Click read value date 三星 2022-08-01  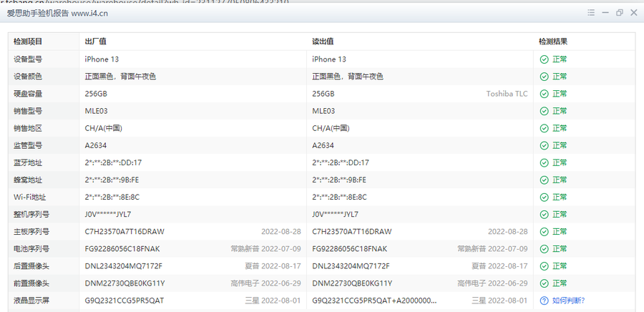[499, 301]
